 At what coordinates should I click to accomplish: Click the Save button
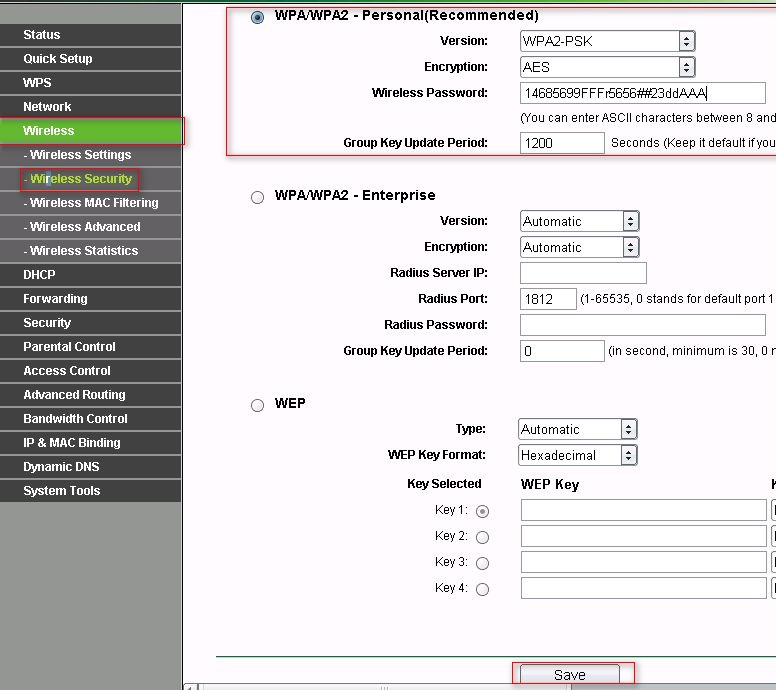point(570,675)
